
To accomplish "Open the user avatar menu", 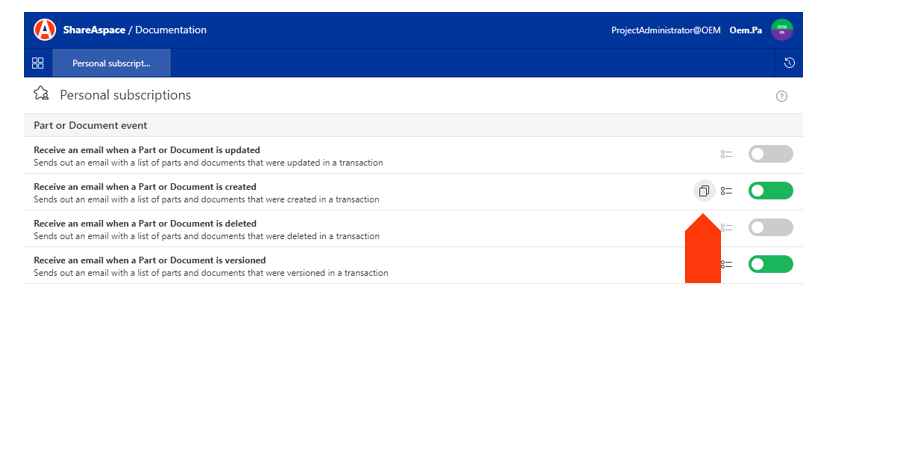I will pos(781,30).
